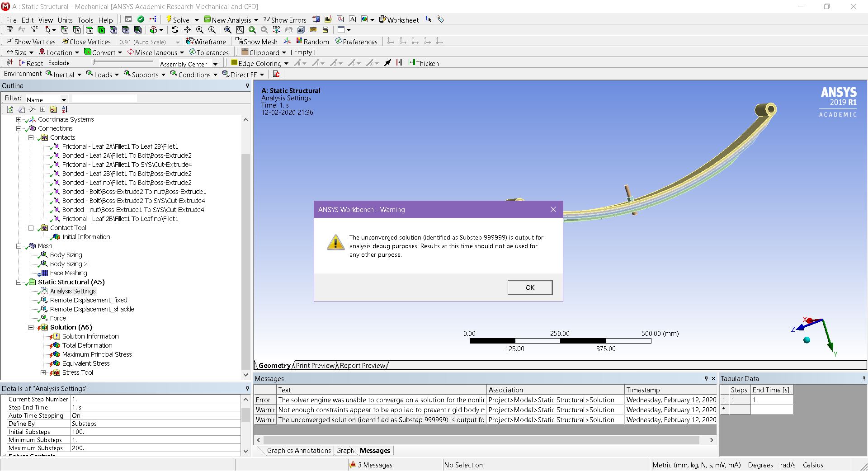Image resolution: width=868 pixels, height=471 pixels.
Task: Click the Messages horizontal scrollbar track
Action: click(481, 440)
